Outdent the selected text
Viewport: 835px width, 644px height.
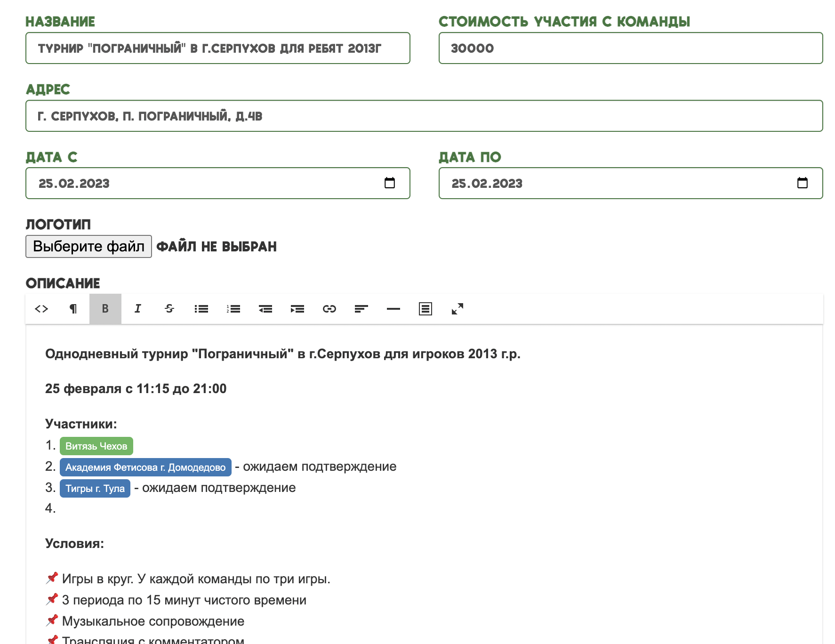pos(265,309)
